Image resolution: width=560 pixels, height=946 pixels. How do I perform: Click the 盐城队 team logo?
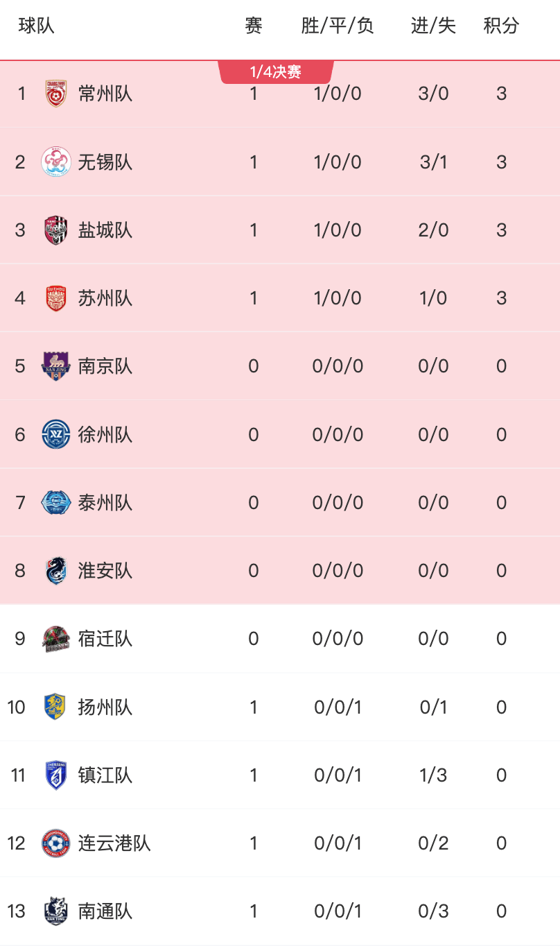[55, 230]
